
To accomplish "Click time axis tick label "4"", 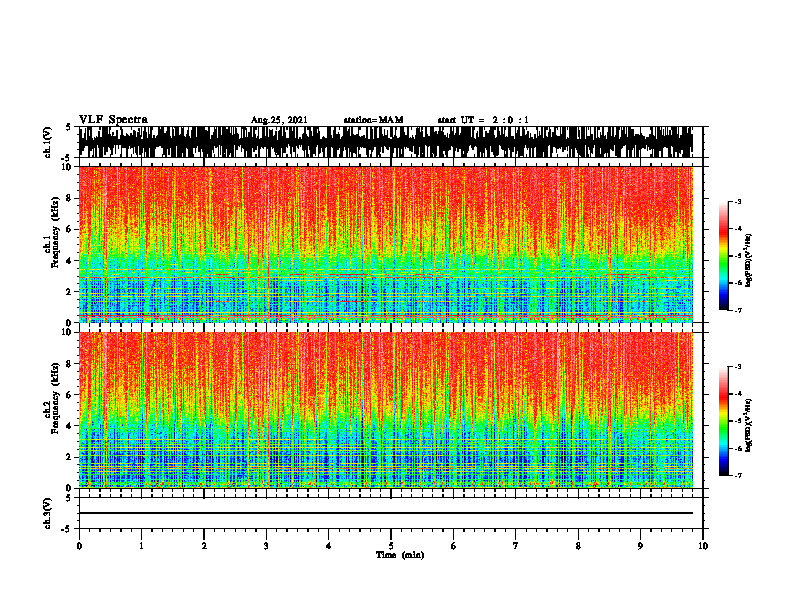I will pyautogui.click(x=328, y=546).
